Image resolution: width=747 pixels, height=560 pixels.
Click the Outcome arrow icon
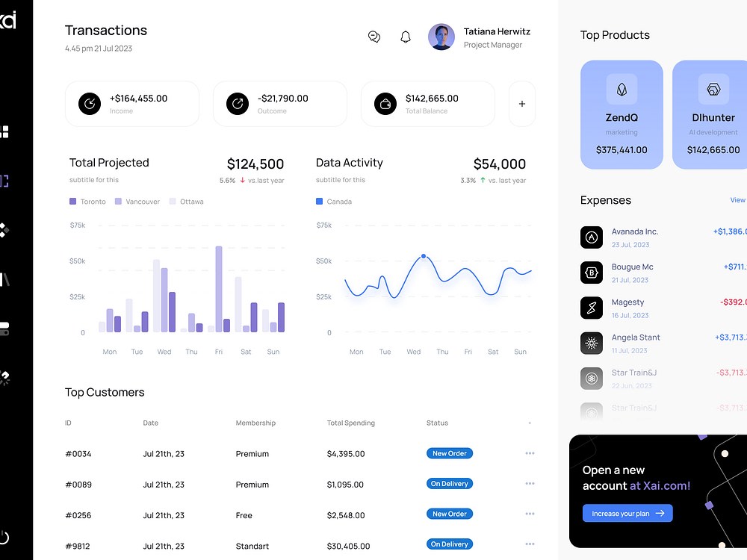tap(238, 104)
